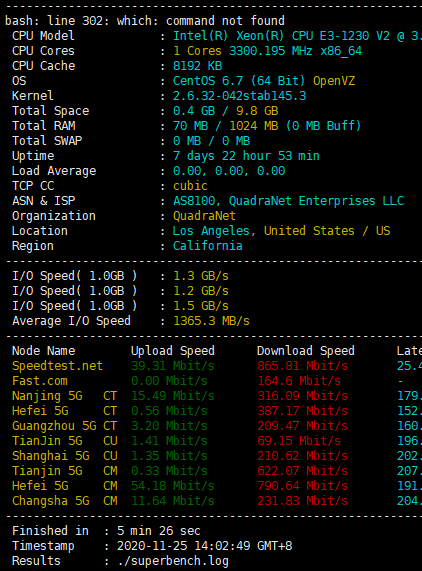The height and width of the screenshot is (571, 422).
Task: Click the Shanghai upload speed 1.35 Mbit/s
Action: [x=169, y=456]
